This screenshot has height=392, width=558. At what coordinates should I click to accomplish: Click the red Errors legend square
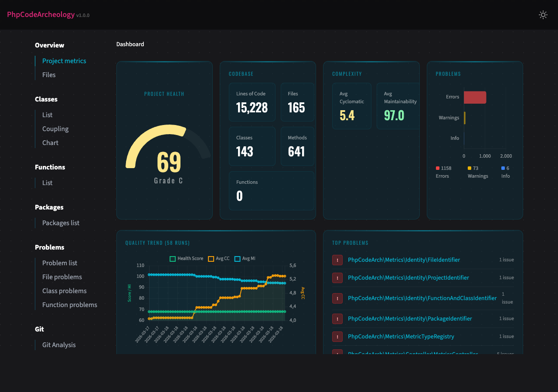coord(438,168)
